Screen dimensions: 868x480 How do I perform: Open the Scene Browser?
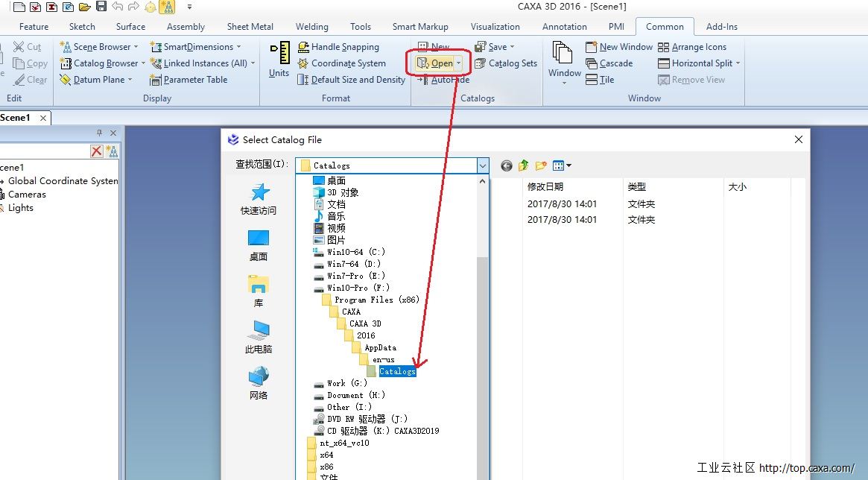95,47
